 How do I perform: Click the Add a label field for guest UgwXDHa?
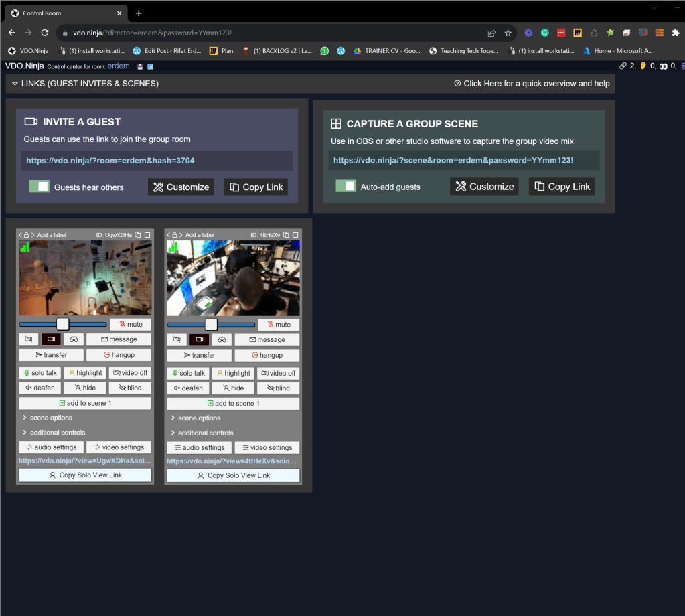pos(52,235)
